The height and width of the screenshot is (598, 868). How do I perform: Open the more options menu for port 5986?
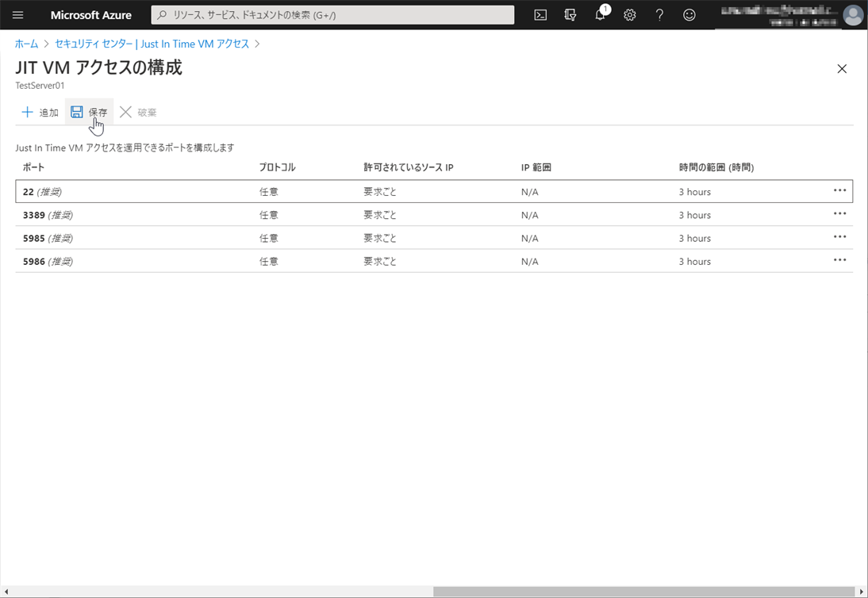coord(839,260)
